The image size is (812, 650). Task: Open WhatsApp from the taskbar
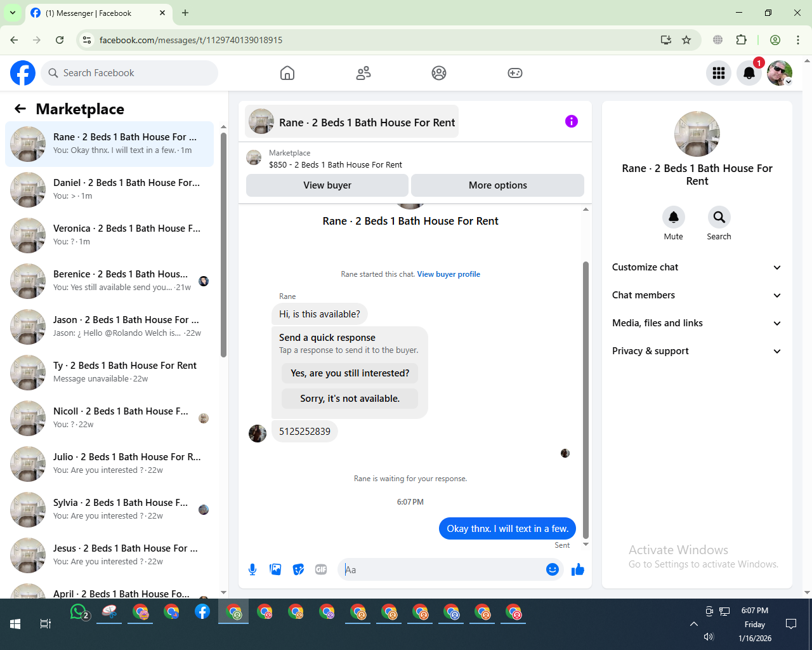(79, 612)
